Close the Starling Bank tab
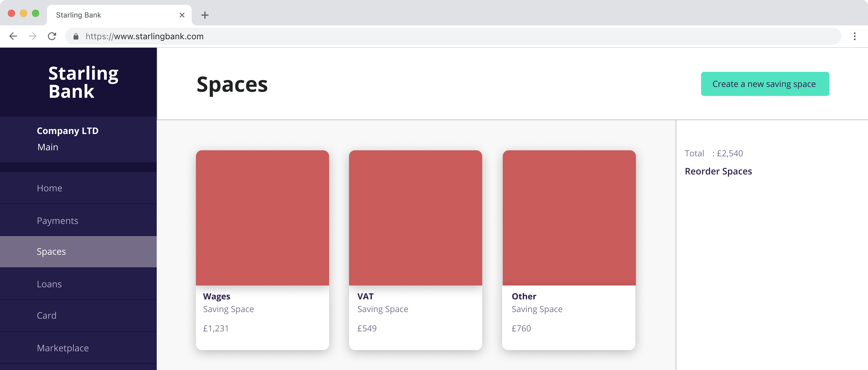 (182, 15)
